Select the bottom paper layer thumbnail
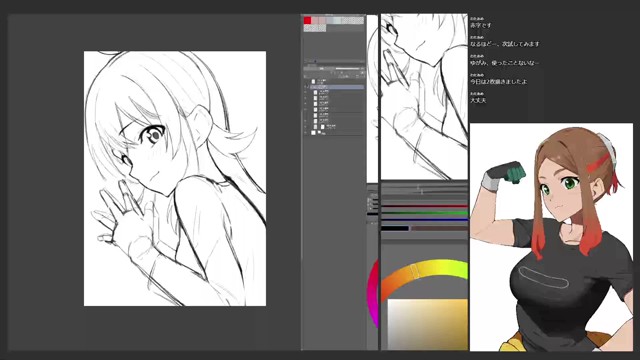The height and width of the screenshot is (360, 640). (x=313, y=133)
